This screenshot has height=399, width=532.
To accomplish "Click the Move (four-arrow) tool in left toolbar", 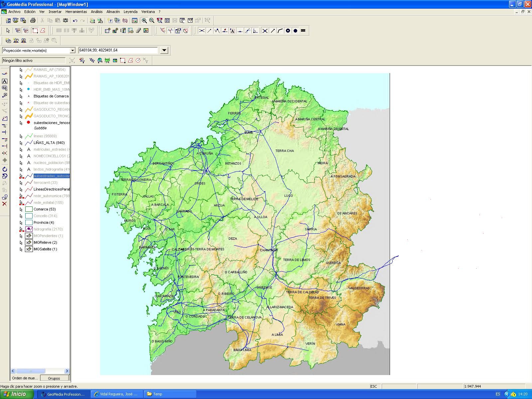I will (x=5, y=160).
